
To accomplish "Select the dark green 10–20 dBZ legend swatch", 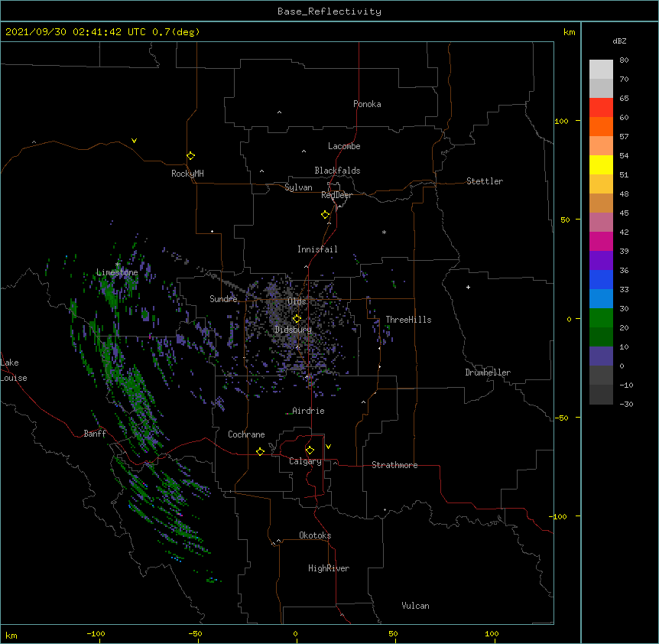I will [601, 337].
